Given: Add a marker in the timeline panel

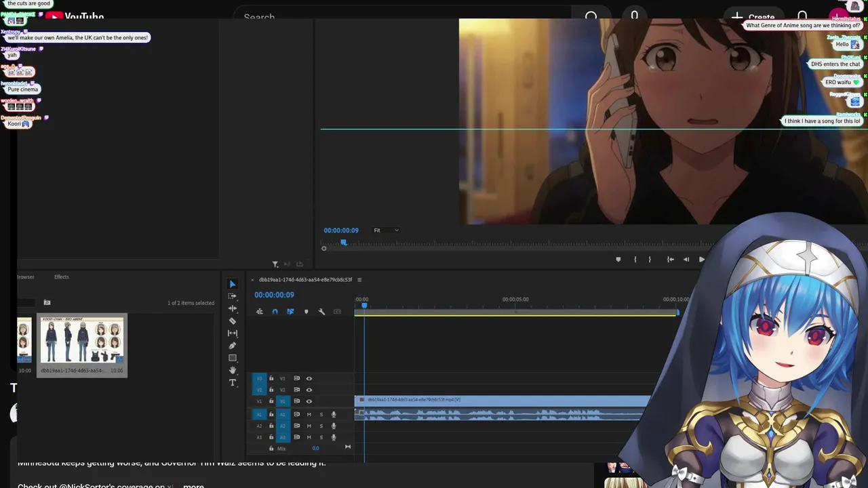Looking at the screenshot, I should (x=306, y=312).
